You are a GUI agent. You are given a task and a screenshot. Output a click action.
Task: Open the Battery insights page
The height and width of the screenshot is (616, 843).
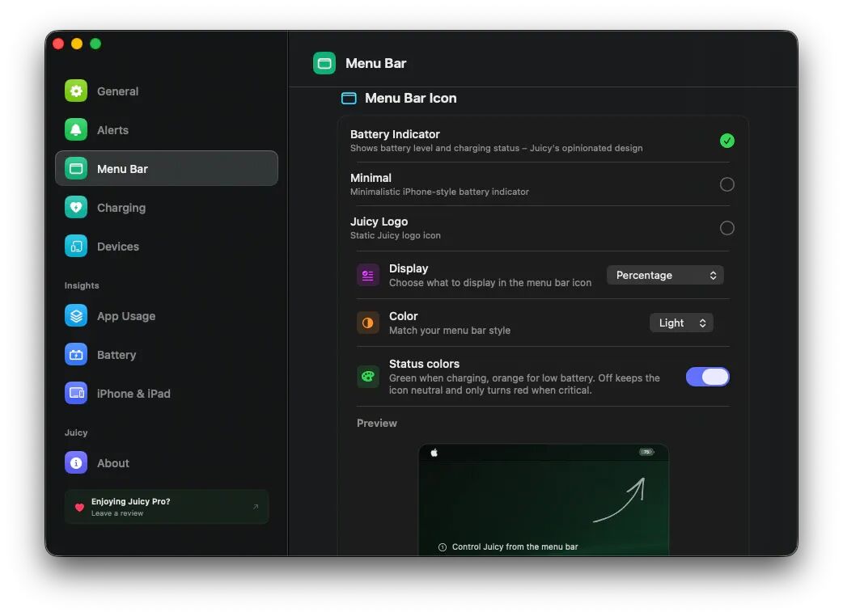pos(167,354)
